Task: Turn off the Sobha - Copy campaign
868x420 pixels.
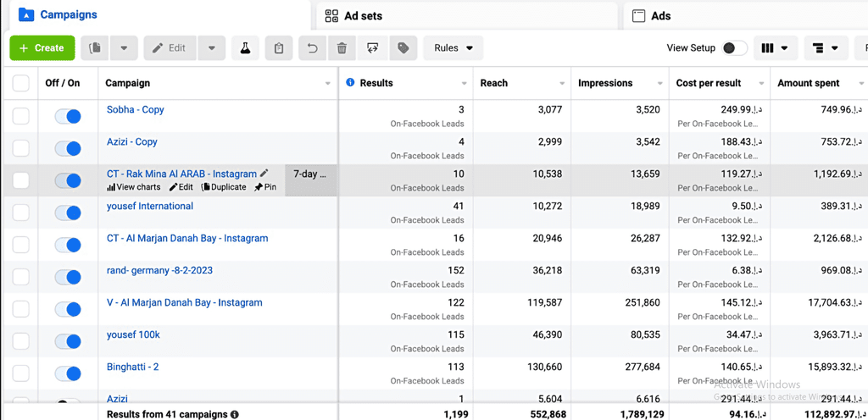Action: tap(68, 116)
